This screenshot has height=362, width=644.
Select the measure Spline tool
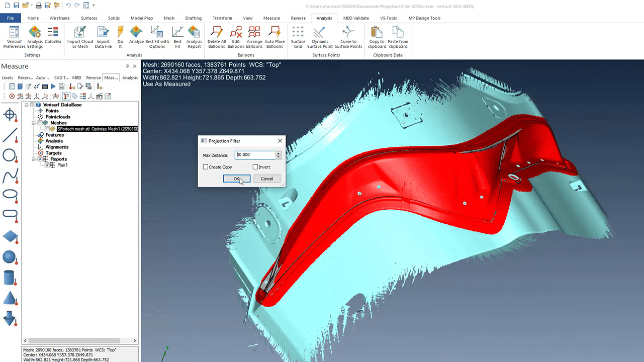(x=10, y=175)
